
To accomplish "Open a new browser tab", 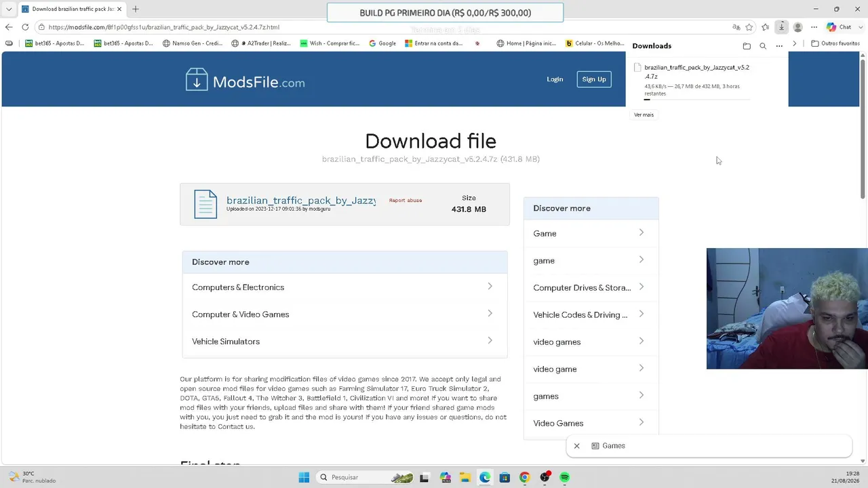I will click(136, 9).
